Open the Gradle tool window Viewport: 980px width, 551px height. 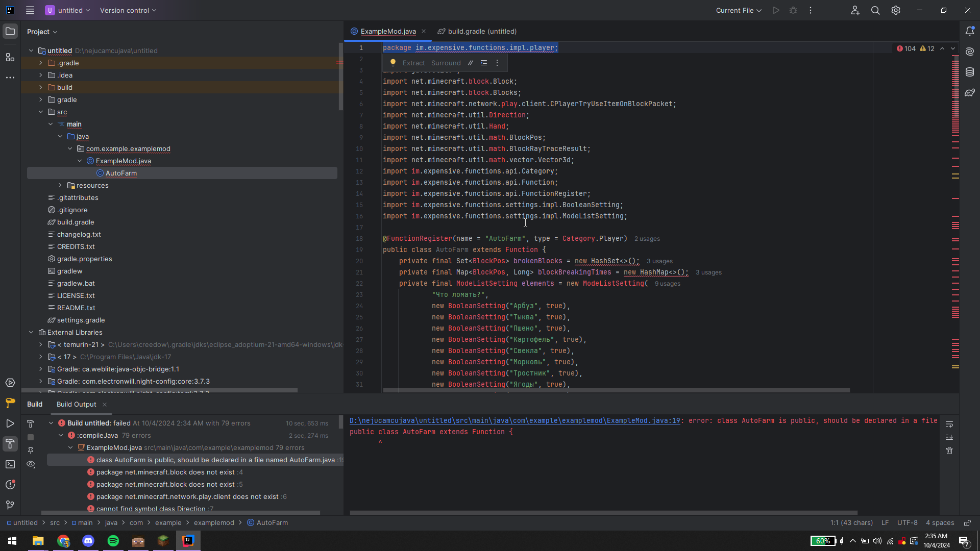(970, 93)
